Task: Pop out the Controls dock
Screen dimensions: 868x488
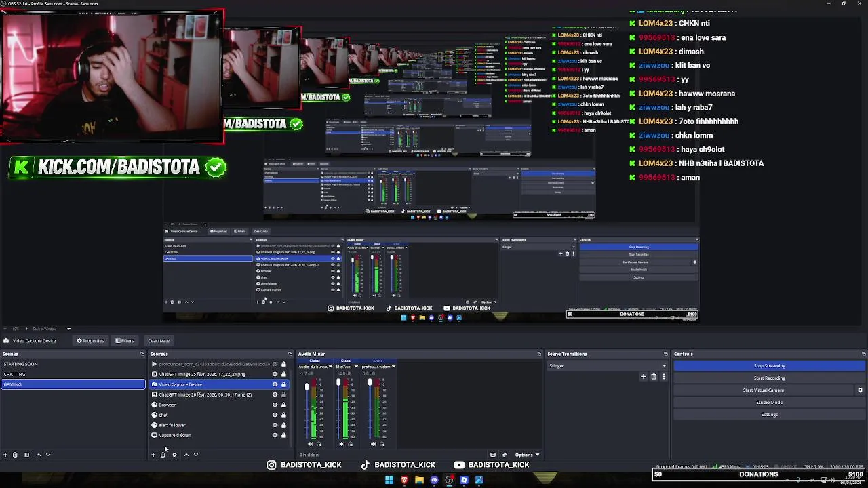Action: 863,354
